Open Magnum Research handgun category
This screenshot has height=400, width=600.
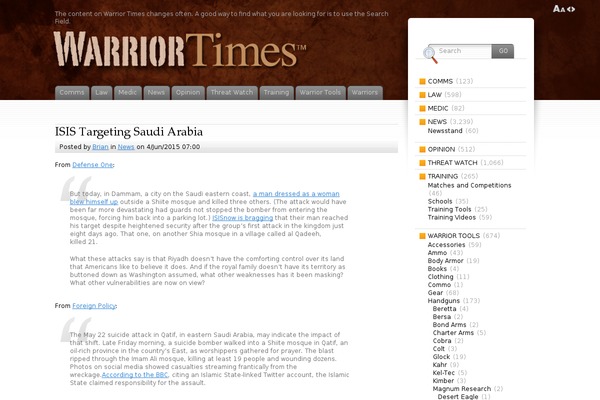click(x=462, y=389)
